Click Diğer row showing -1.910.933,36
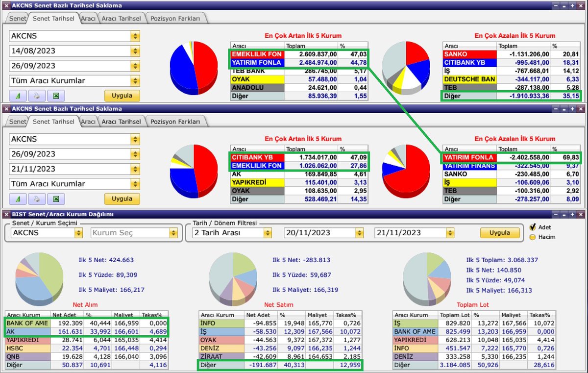Image resolution: width=588 pixels, height=373 pixels. coord(511,96)
